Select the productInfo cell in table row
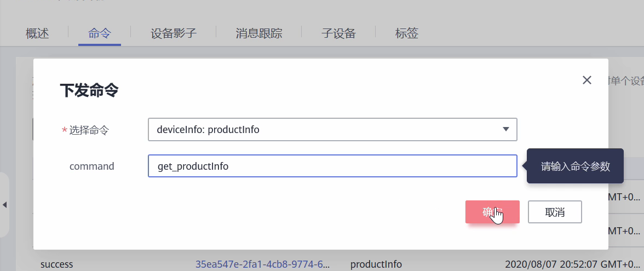The image size is (644, 271). pos(376,264)
